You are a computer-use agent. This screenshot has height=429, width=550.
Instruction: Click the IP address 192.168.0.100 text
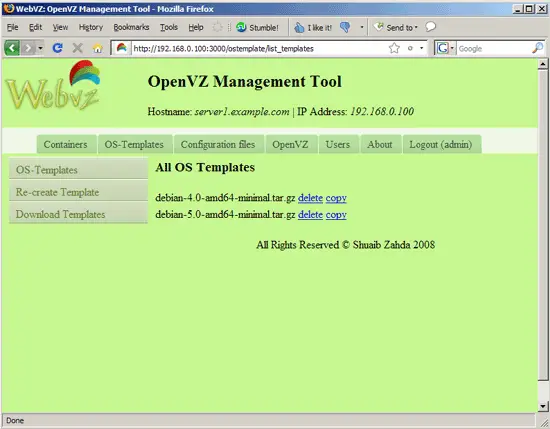382,112
